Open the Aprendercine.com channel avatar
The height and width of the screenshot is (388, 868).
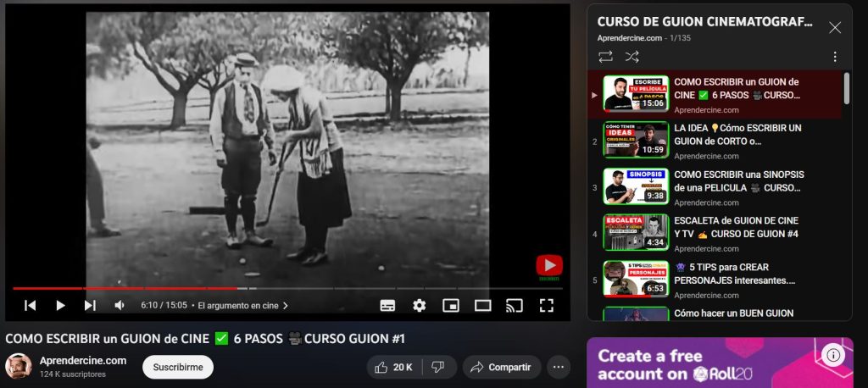pos(19,367)
